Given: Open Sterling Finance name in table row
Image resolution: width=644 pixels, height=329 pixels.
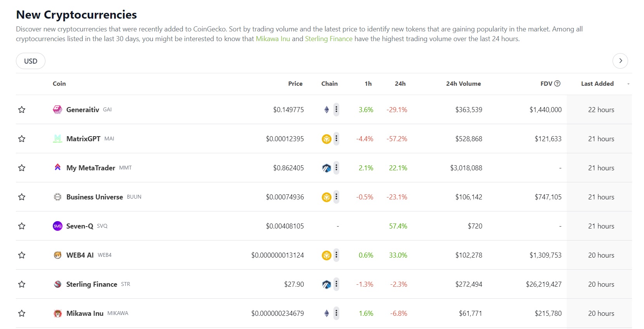Looking at the screenshot, I should (x=92, y=284).
